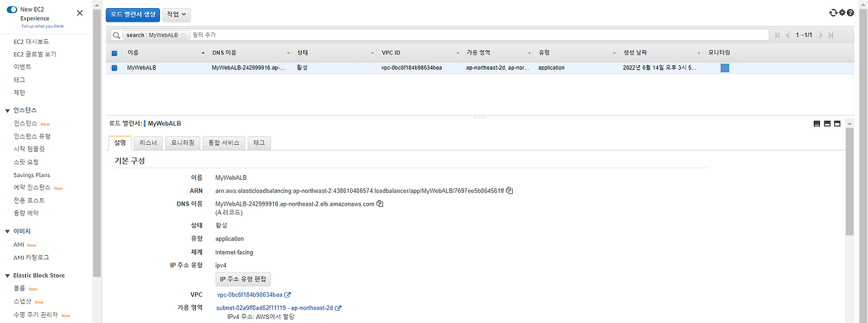Screen dimensions: 868x323
Task: Click the search magnifier icon
Action: (x=117, y=35)
